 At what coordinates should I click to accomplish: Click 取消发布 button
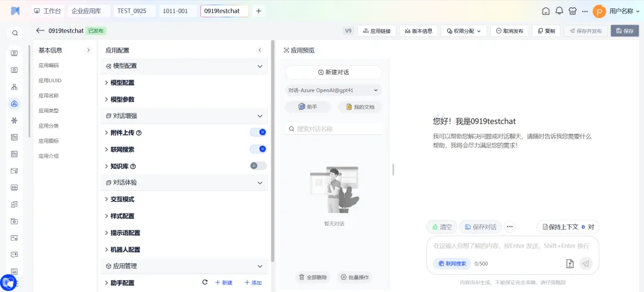tap(509, 31)
